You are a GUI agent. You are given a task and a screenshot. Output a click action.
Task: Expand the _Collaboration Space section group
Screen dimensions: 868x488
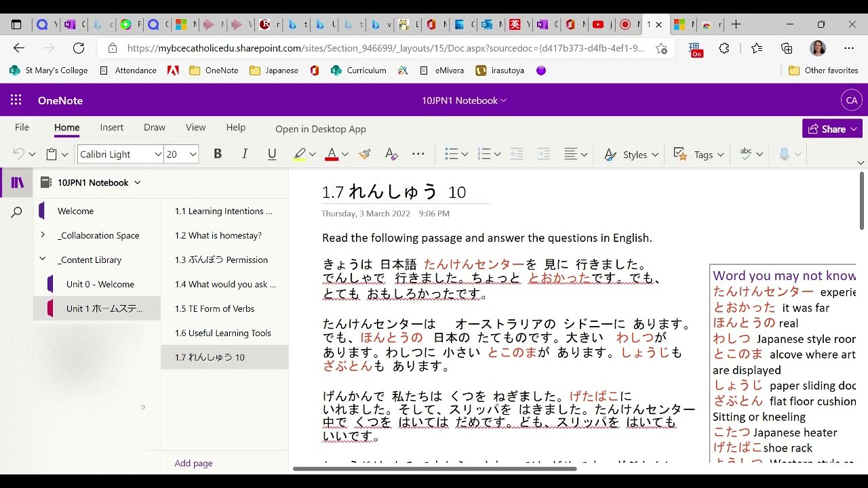[x=43, y=235]
